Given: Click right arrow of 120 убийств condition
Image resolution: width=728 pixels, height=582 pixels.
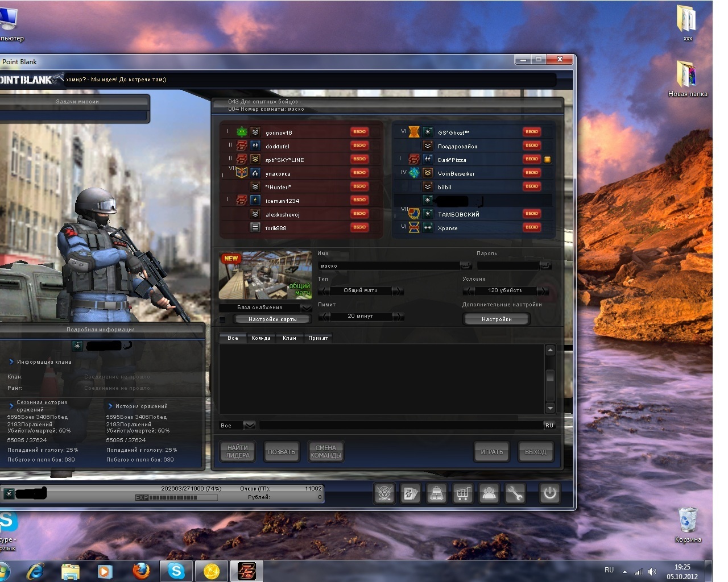Looking at the screenshot, I should point(544,290).
